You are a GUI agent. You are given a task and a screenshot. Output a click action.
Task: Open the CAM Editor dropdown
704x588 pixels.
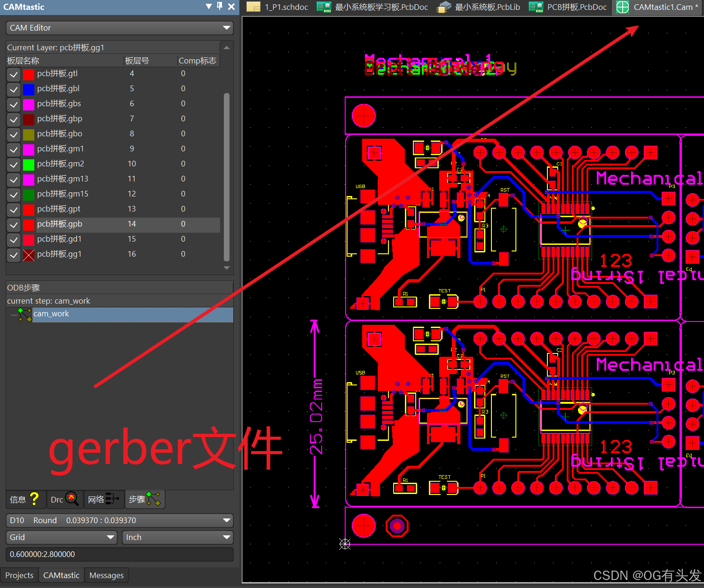[x=119, y=28]
